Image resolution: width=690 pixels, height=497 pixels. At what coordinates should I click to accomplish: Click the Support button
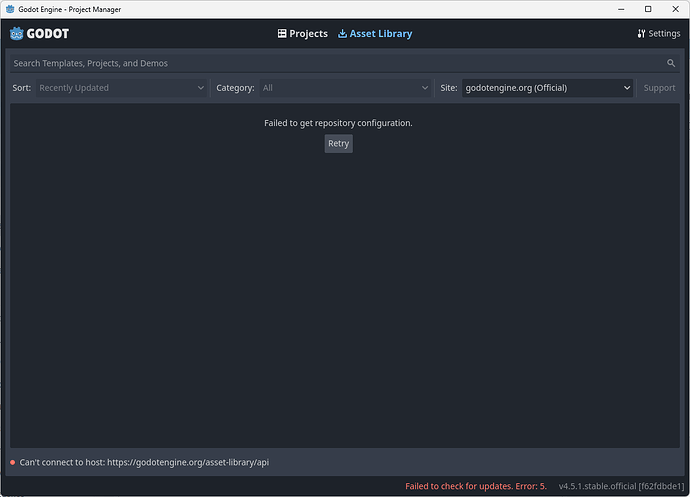pyautogui.click(x=659, y=88)
